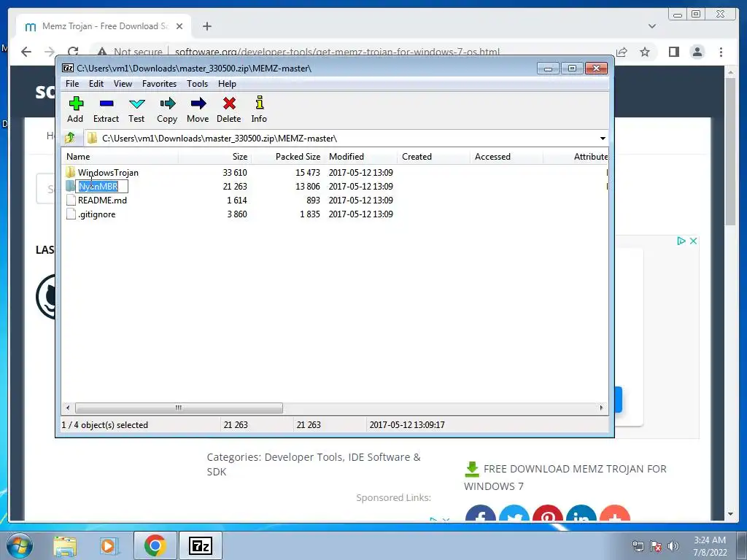Click the rename field showing NyanMBR
This screenshot has width=747, height=560.
pos(102,186)
